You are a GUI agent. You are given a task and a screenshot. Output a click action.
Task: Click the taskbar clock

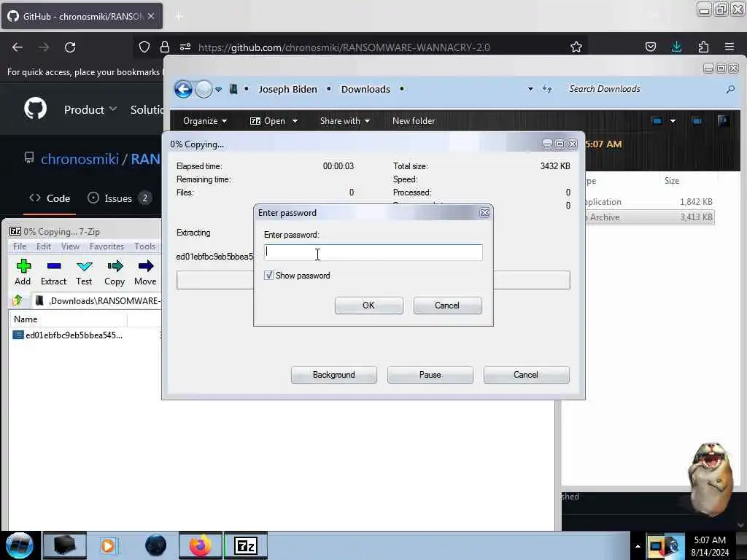tap(710, 546)
